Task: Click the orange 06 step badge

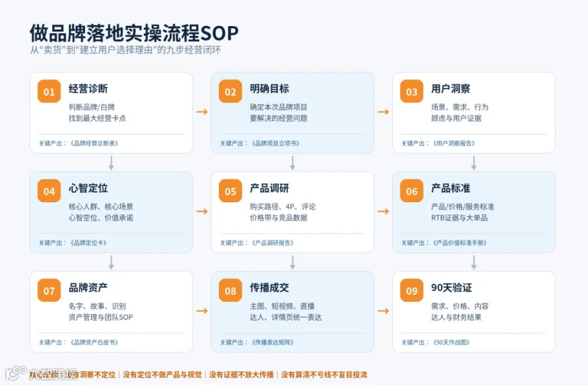Action: 412,191
